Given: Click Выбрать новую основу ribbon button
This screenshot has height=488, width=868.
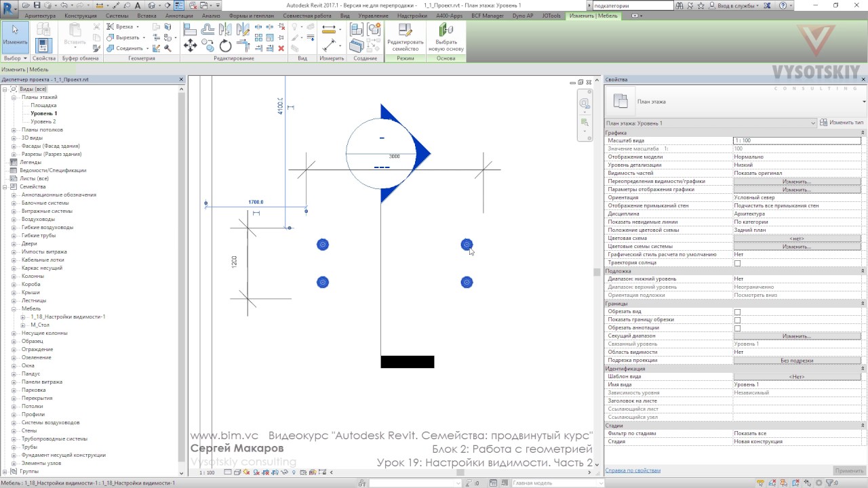Looking at the screenshot, I should point(446,37).
